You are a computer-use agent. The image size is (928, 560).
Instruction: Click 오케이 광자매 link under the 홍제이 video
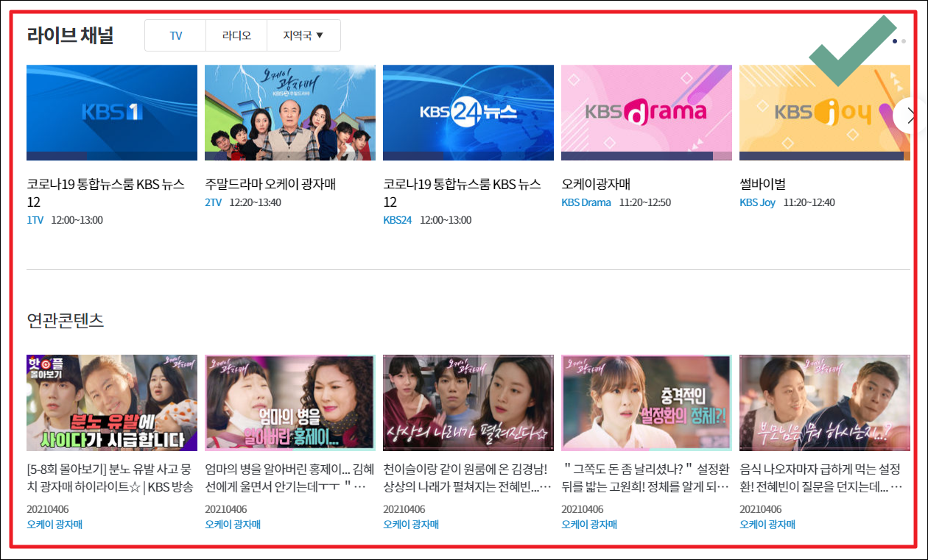(233, 525)
